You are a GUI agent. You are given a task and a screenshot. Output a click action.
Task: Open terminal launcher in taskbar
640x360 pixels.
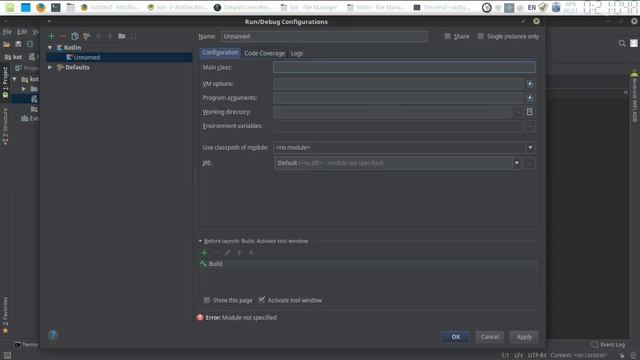pos(56,7)
